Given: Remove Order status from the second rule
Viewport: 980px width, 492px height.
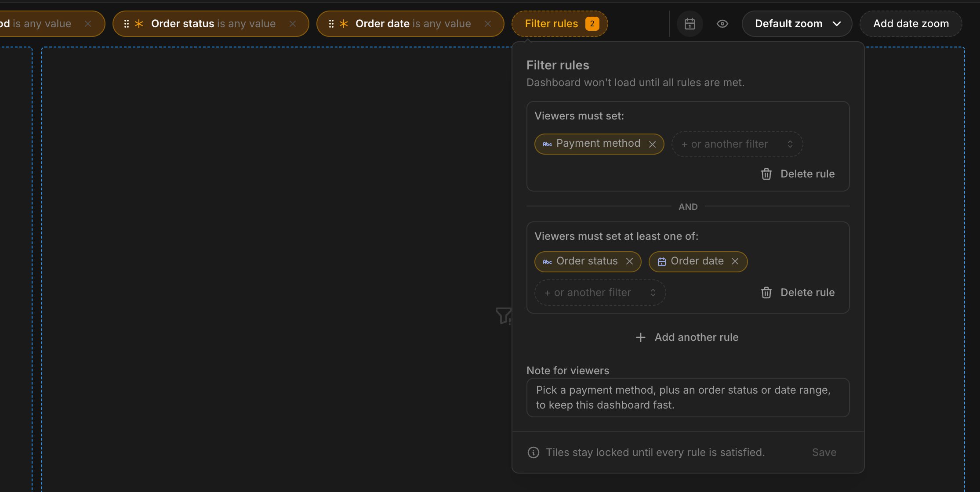Looking at the screenshot, I should click(630, 261).
